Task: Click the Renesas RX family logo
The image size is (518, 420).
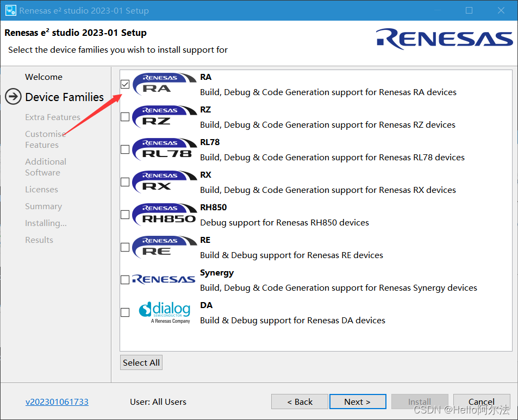Action: tap(164, 182)
